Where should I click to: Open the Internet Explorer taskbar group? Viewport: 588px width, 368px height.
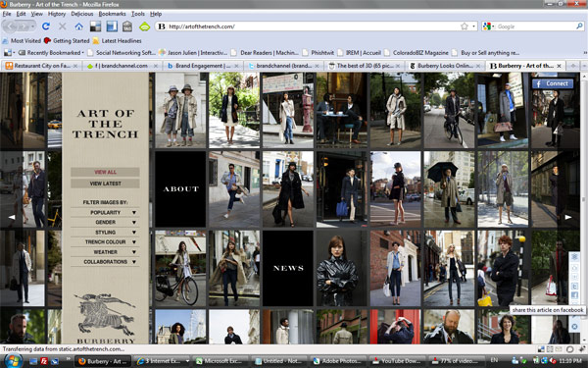click(162, 361)
